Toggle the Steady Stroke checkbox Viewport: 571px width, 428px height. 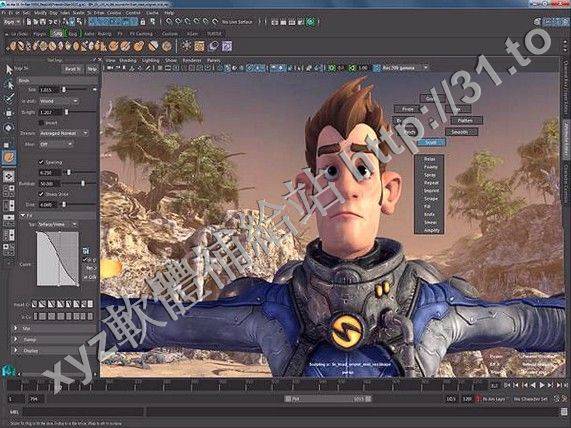tap(41, 194)
